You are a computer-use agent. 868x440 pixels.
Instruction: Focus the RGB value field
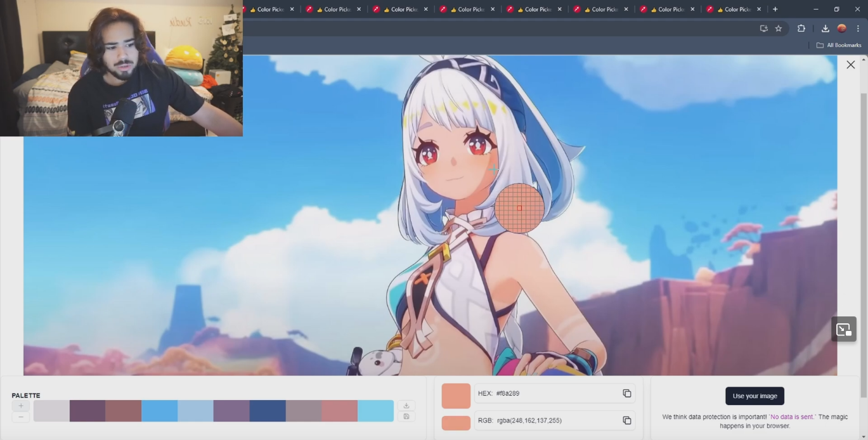555,420
